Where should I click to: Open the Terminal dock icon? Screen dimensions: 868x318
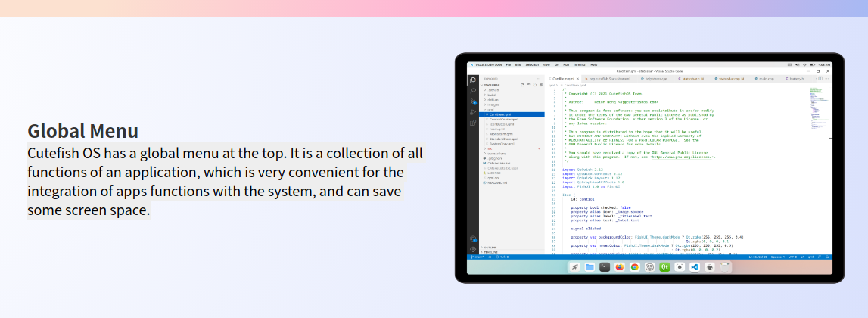pos(605,267)
